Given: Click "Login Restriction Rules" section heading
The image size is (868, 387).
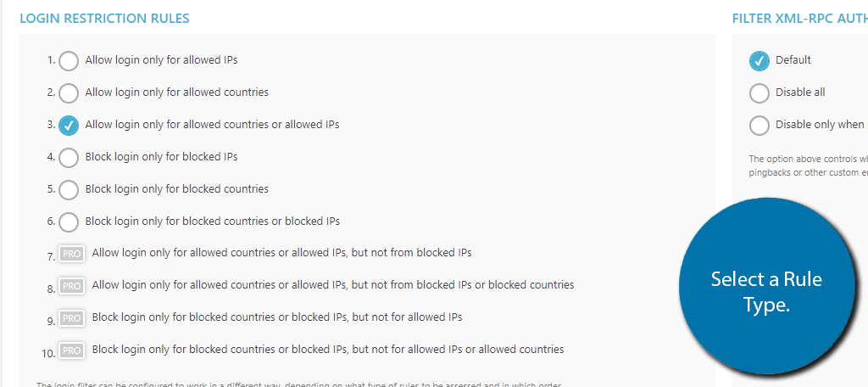Looking at the screenshot, I should pos(104,19).
